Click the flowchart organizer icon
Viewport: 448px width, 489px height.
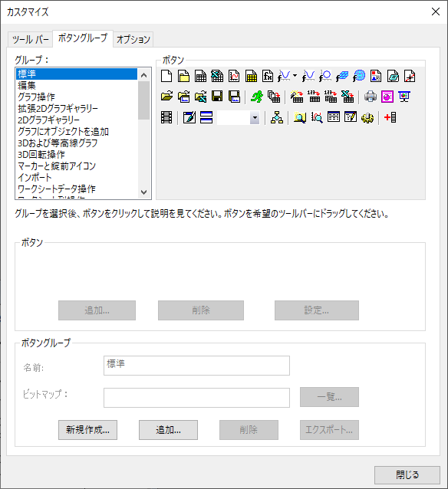click(277, 117)
